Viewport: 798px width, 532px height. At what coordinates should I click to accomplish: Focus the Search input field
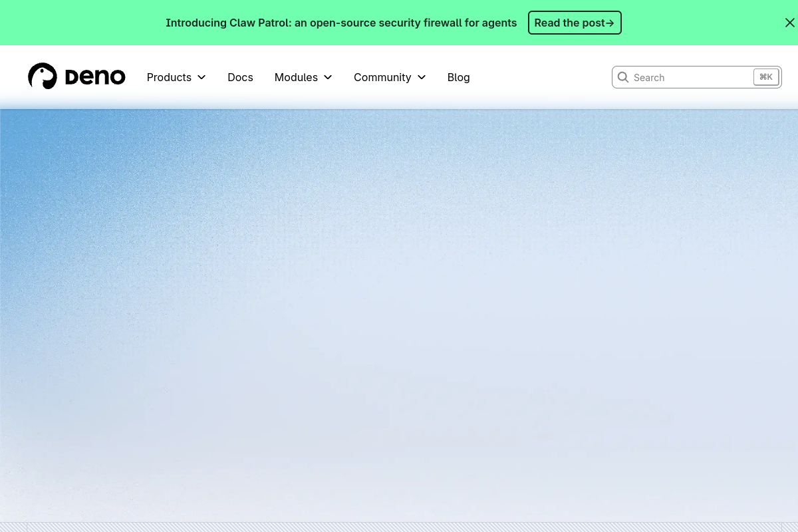697,77
